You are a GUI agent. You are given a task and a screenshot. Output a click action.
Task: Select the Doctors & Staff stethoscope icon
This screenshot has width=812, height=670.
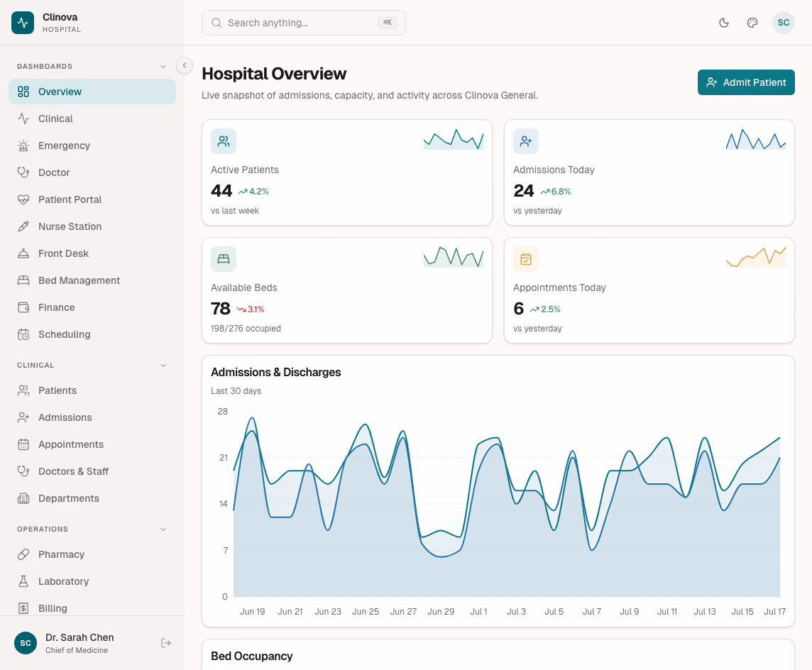pyautogui.click(x=23, y=471)
